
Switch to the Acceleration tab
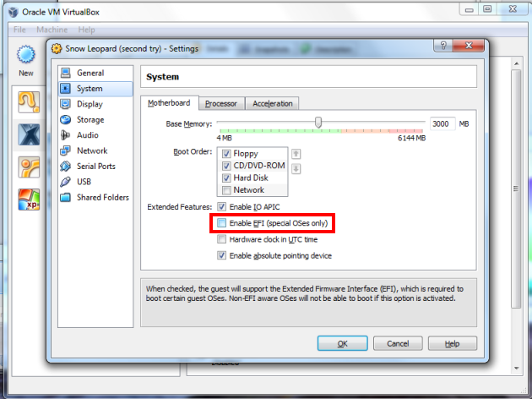(272, 103)
